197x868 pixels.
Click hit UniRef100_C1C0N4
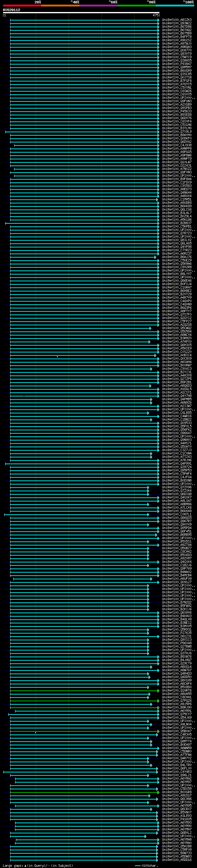[177, 454]
